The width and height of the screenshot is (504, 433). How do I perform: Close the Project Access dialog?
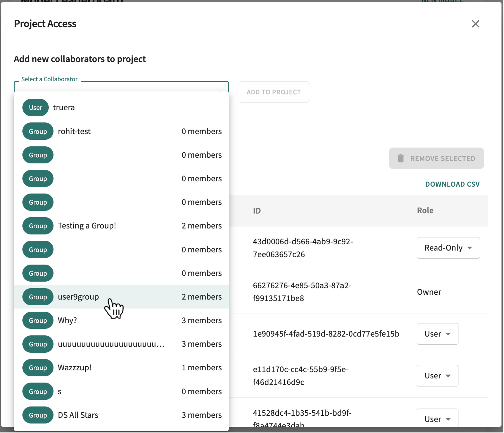475,24
